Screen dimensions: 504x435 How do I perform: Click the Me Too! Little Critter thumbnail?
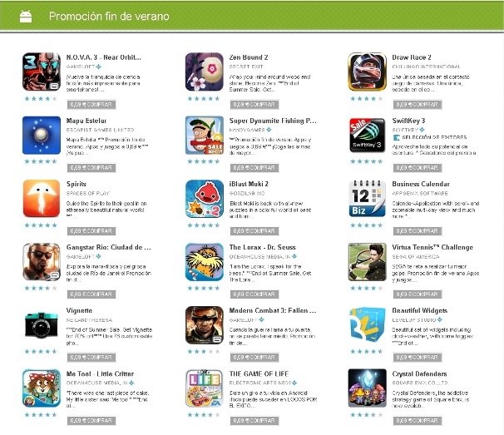pyautogui.click(x=42, y=388)
